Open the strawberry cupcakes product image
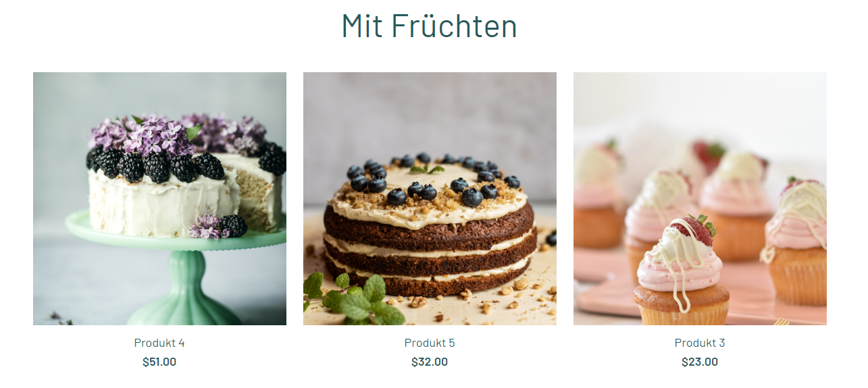The image size is (868, 388). [700, 198]
